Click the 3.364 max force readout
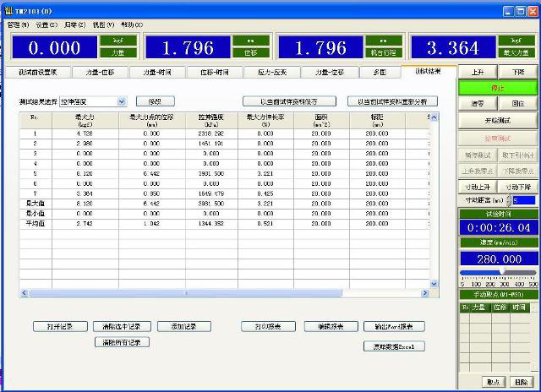 coord(453,47)
